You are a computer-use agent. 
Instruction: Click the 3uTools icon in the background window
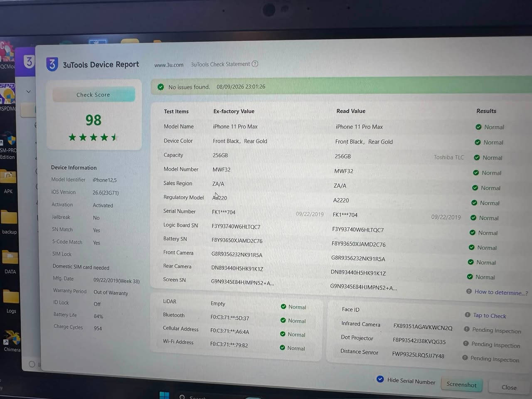(x=29, y=62)
